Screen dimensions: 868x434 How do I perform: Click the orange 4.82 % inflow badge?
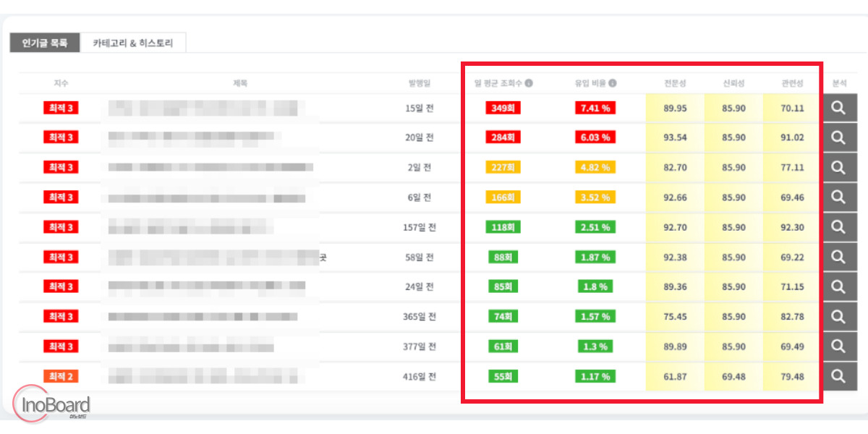pos(595,167)
